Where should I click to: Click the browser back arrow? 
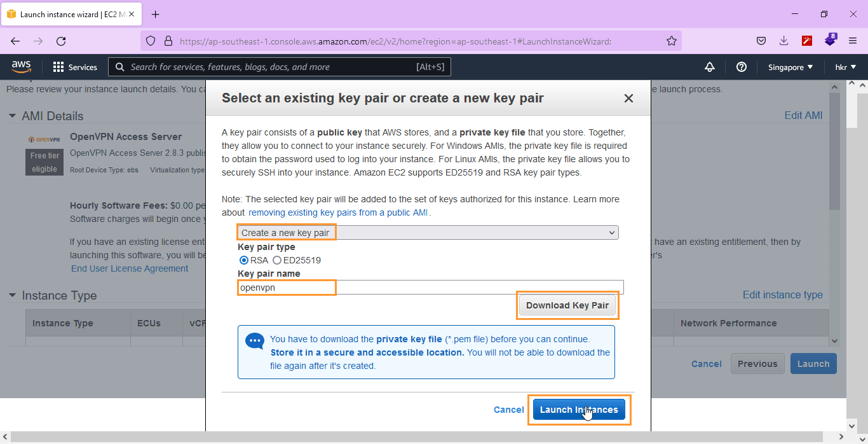pyautogui.click(x=15, y=41)
